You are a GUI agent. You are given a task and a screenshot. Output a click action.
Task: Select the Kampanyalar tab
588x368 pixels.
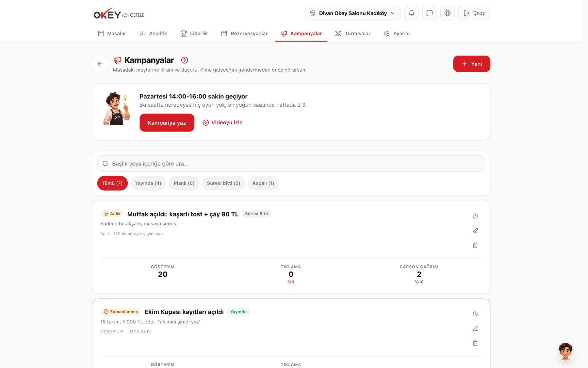click(301, 33)
